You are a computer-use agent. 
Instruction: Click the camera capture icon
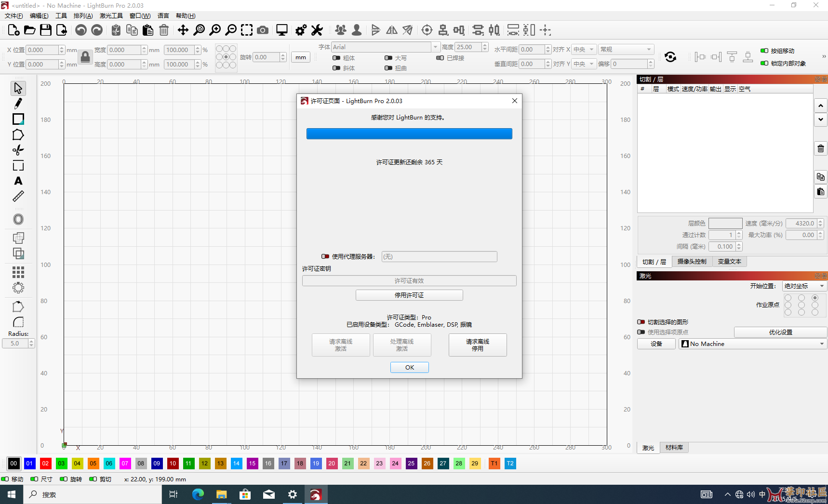263,30
